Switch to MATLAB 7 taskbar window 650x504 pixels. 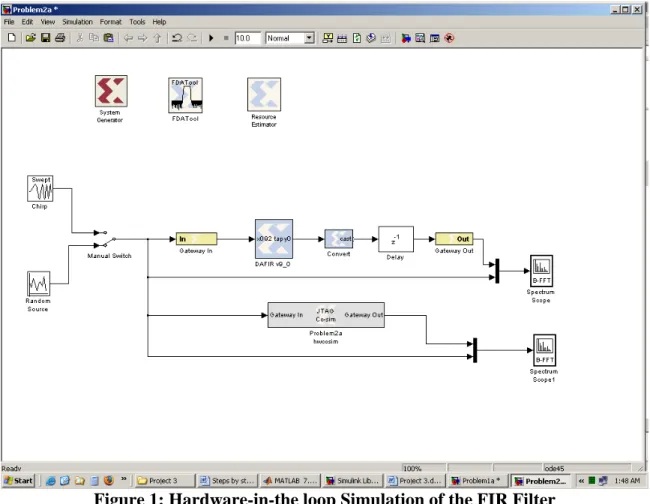[x=291, y=481]
